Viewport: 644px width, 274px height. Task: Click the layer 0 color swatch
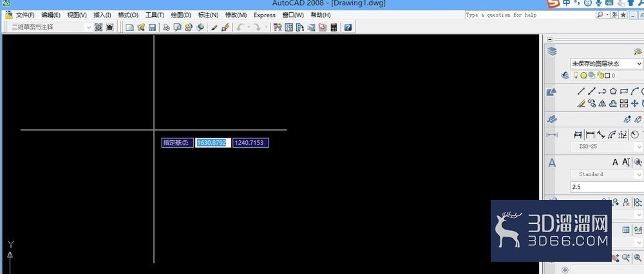(x=607, y=76)
